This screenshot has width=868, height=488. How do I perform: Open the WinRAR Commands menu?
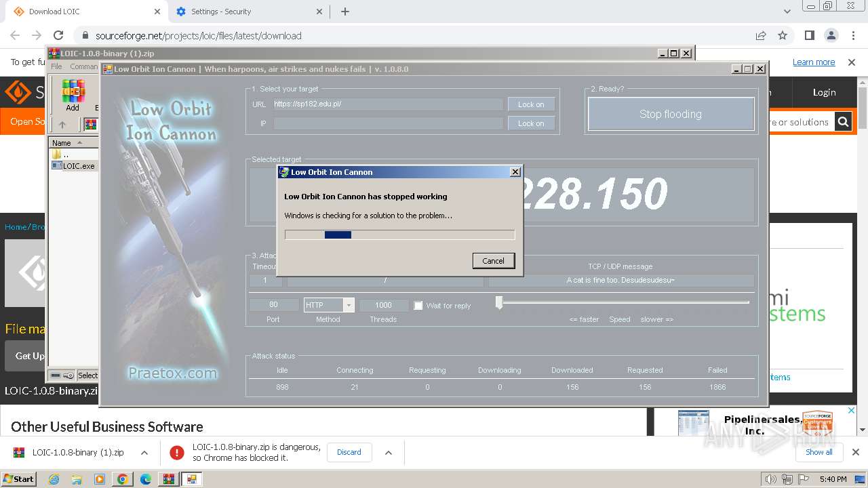[x=84, y=66]
